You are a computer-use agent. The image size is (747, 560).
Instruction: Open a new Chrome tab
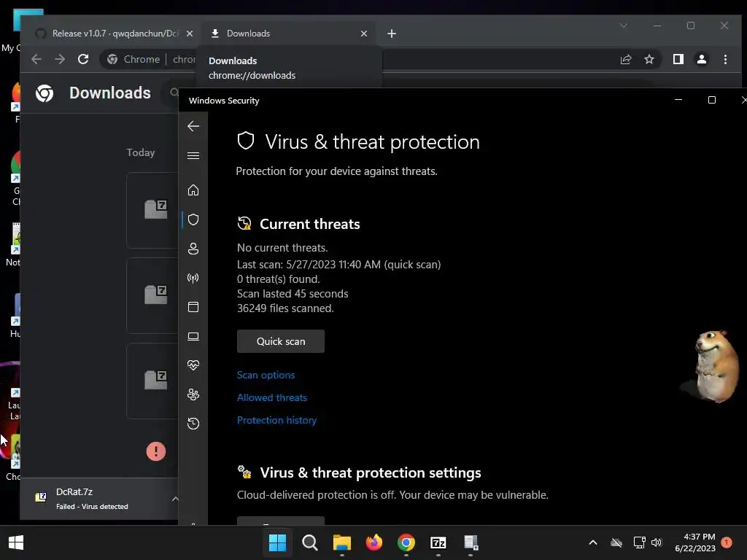[392, 34]
